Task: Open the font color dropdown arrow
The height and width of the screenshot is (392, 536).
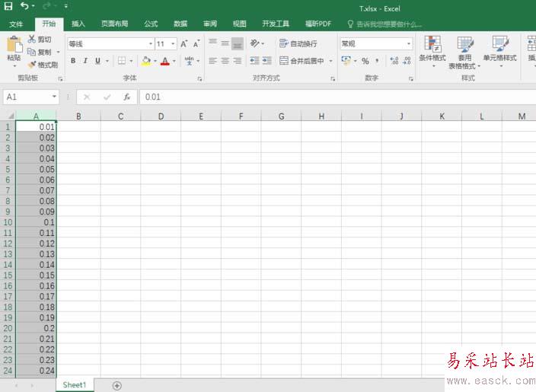Action: [174, 61]
